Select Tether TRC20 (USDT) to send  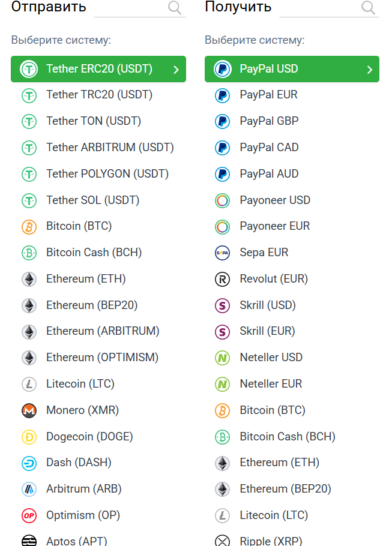pos(99,95)
